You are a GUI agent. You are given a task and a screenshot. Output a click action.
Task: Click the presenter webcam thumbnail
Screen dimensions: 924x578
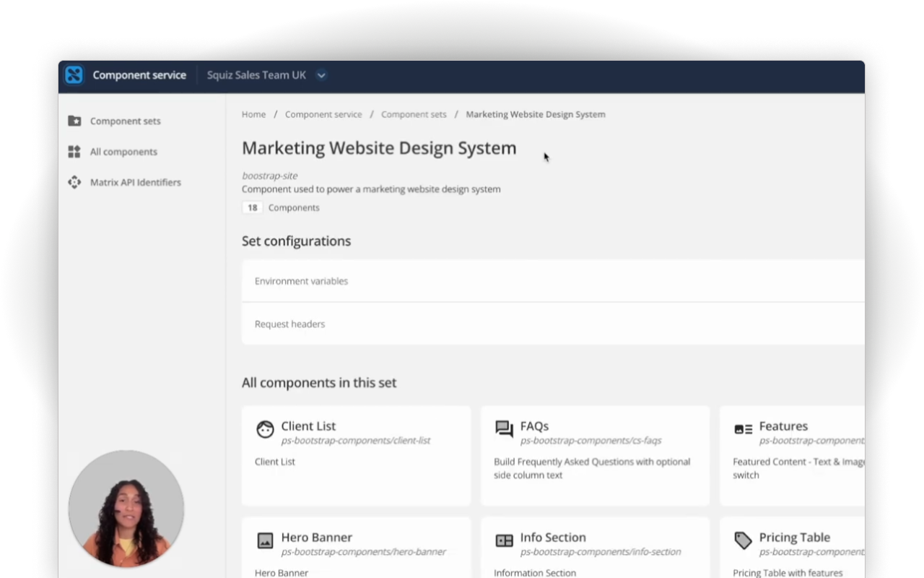click(x=126, y=509)
